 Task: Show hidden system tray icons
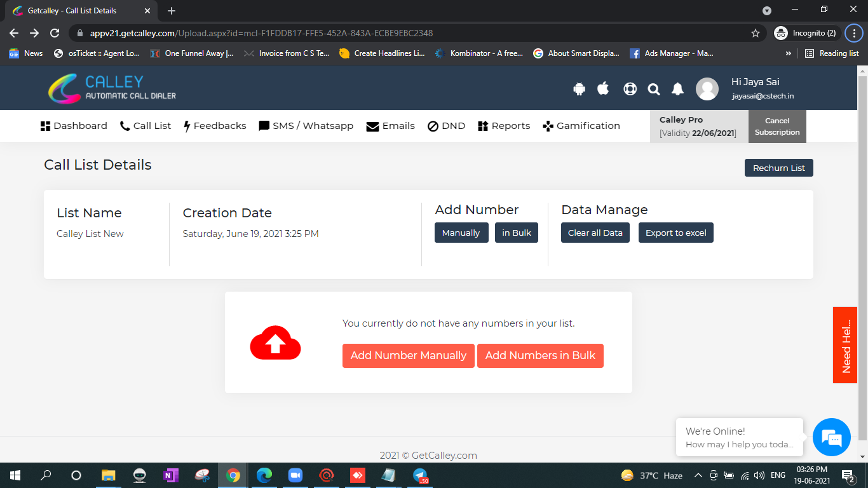coord(698,475)
